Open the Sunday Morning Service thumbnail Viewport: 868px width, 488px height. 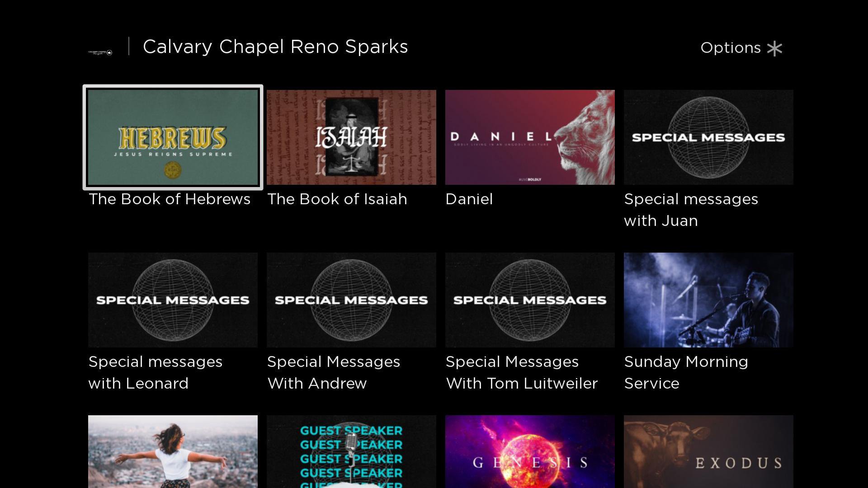708,300
